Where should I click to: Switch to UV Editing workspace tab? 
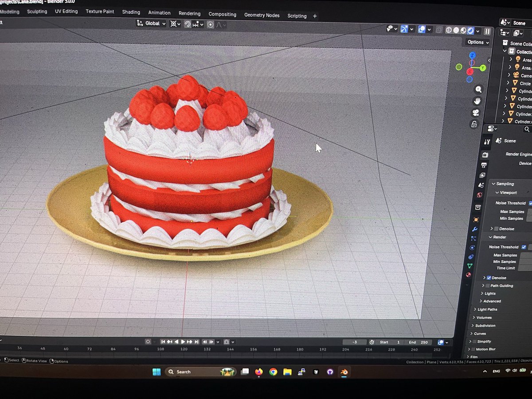coord(66,12)
